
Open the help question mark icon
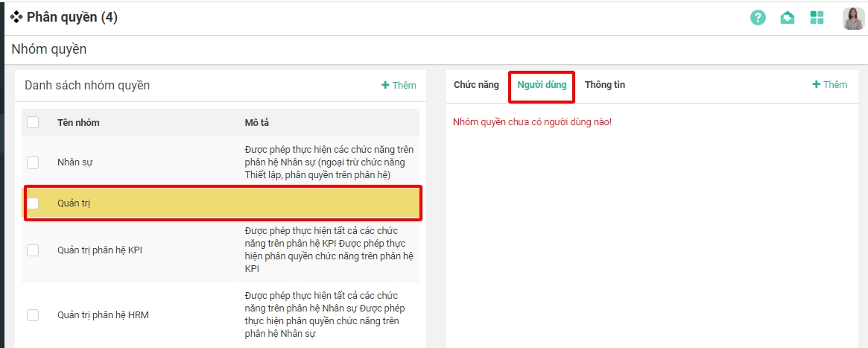pos(758,17)
